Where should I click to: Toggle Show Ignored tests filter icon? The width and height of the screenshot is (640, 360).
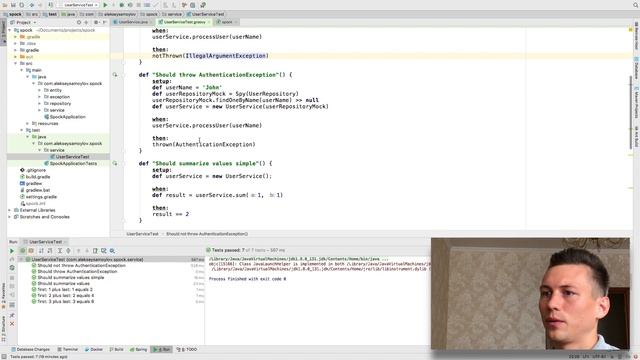[31, 251]
